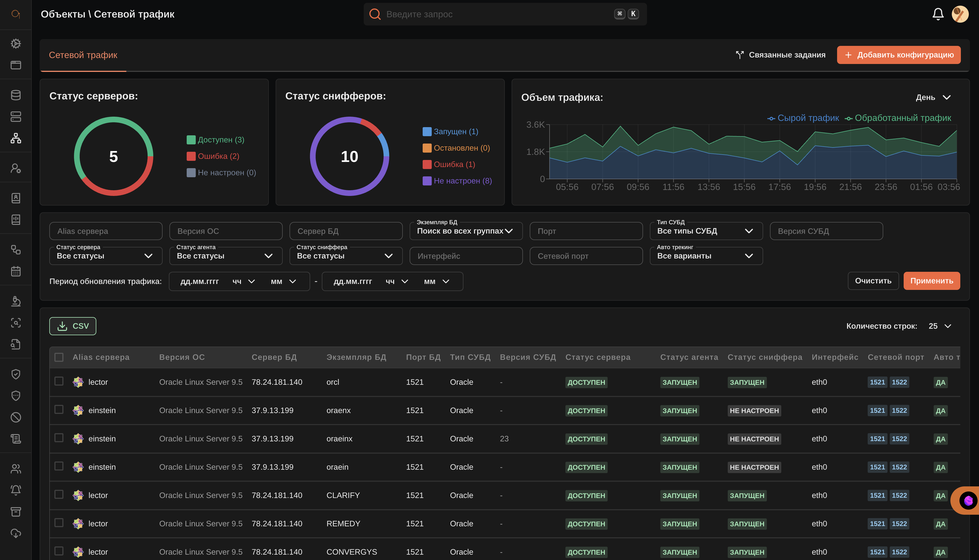The width and height of the screenshot is (979, 560).
Task: Switch to the Сетевой трафик tab
Action: click(83, 55)
